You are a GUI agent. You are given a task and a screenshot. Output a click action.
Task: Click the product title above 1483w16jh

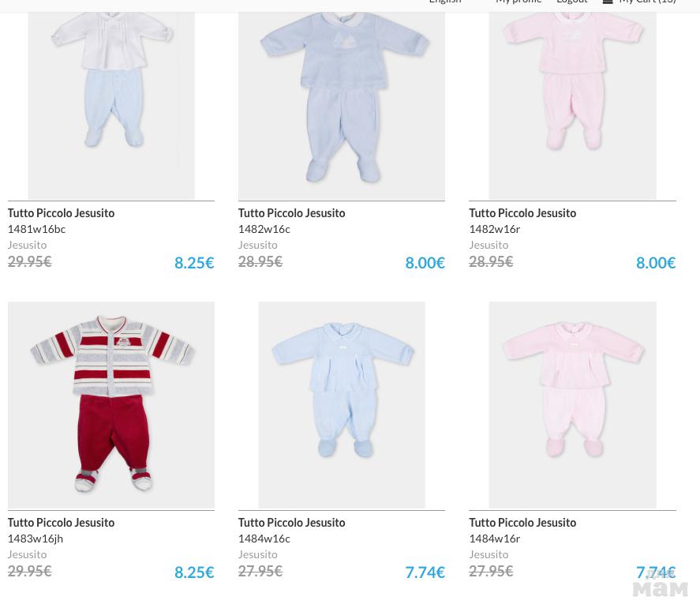(x=61, y=523)
